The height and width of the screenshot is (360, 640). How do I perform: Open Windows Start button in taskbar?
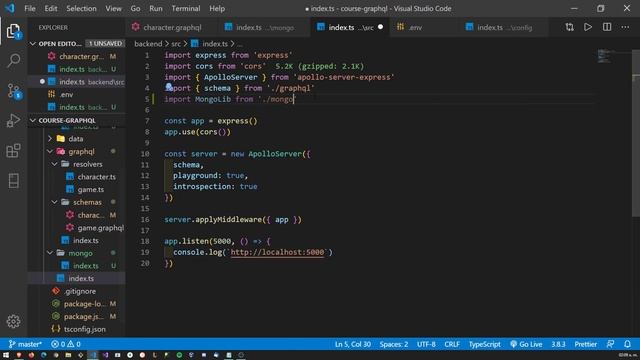6,355
